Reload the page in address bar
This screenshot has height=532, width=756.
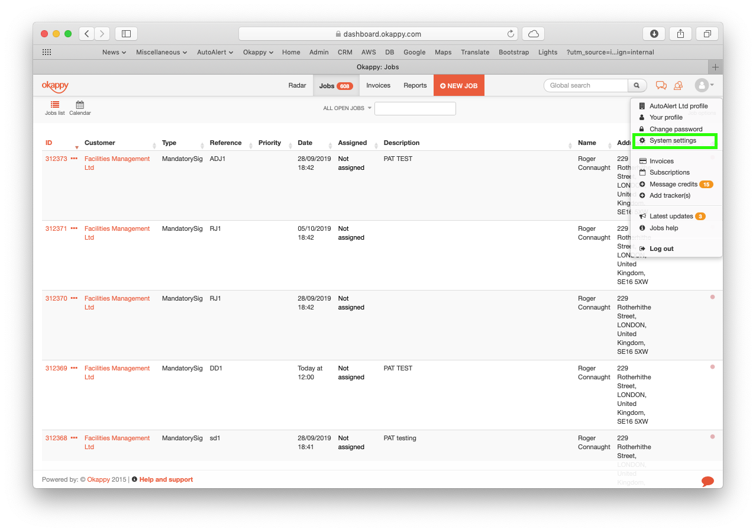pos(511,34)
